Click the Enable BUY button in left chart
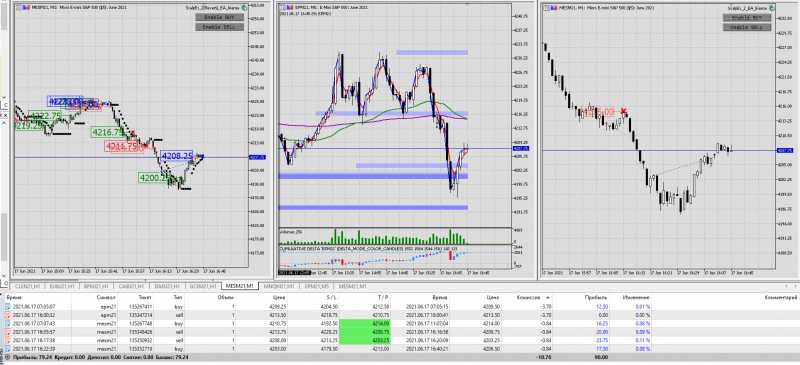 point(219,17)
